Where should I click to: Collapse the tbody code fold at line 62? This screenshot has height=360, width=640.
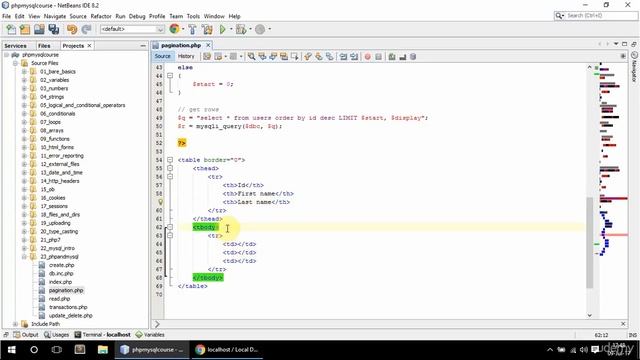170,227
